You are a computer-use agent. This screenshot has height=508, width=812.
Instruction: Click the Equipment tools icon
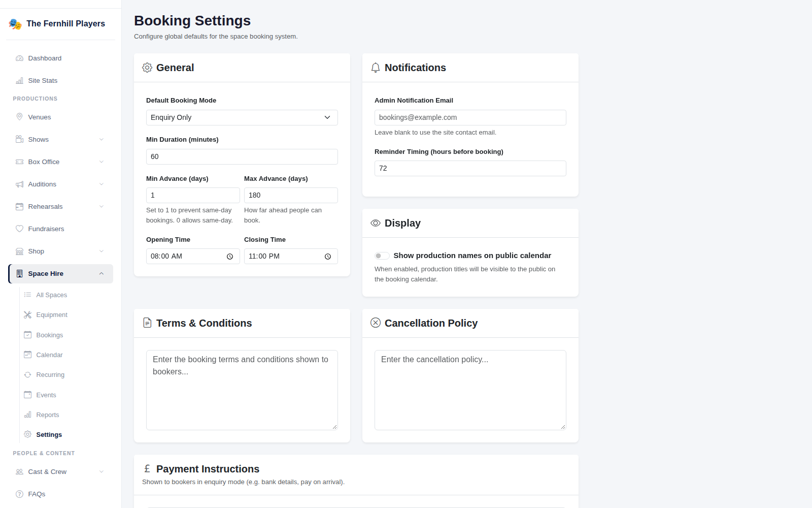[x=28, y=315]
